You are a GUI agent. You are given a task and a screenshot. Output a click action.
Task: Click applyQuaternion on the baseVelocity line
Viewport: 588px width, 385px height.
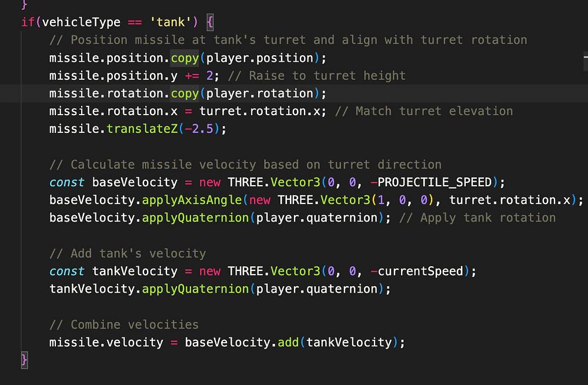pyautogui.click(x=195, y=218)
